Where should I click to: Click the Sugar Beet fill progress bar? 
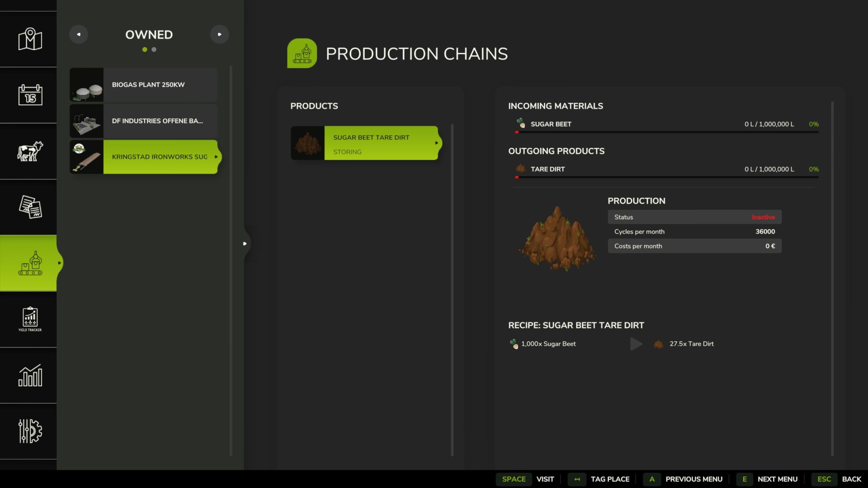(667, 132)
